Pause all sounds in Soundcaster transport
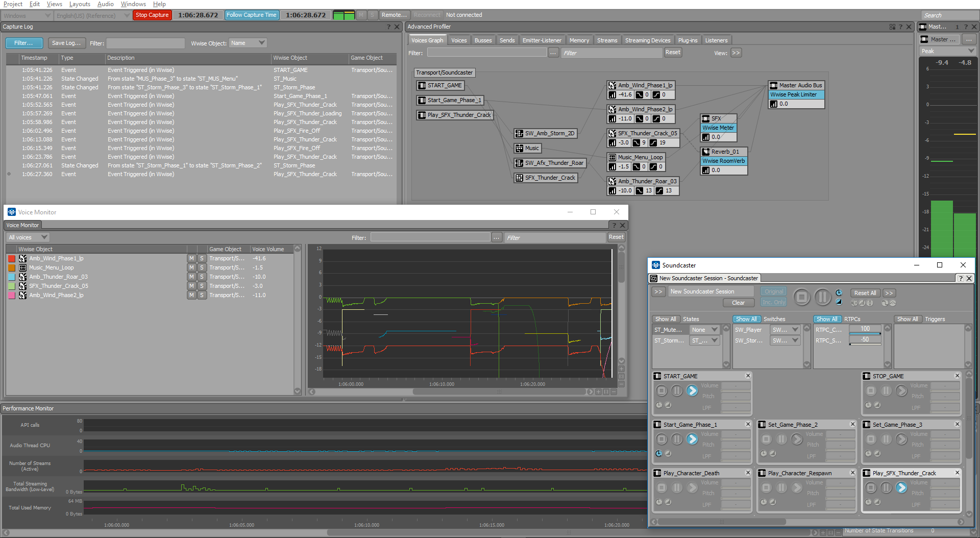Screen dimensions: 980x538 [x=822, y=297]
